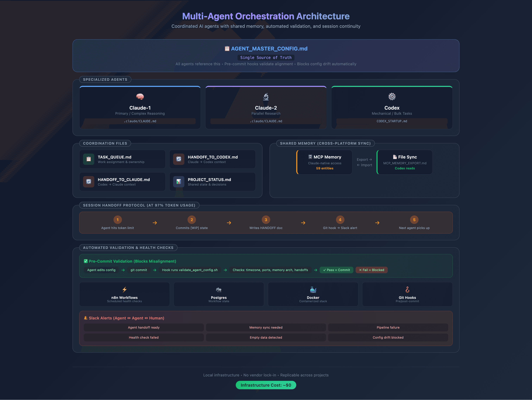Click the Pre-Commit Validation checkmark icon

(x=86, y=261)
